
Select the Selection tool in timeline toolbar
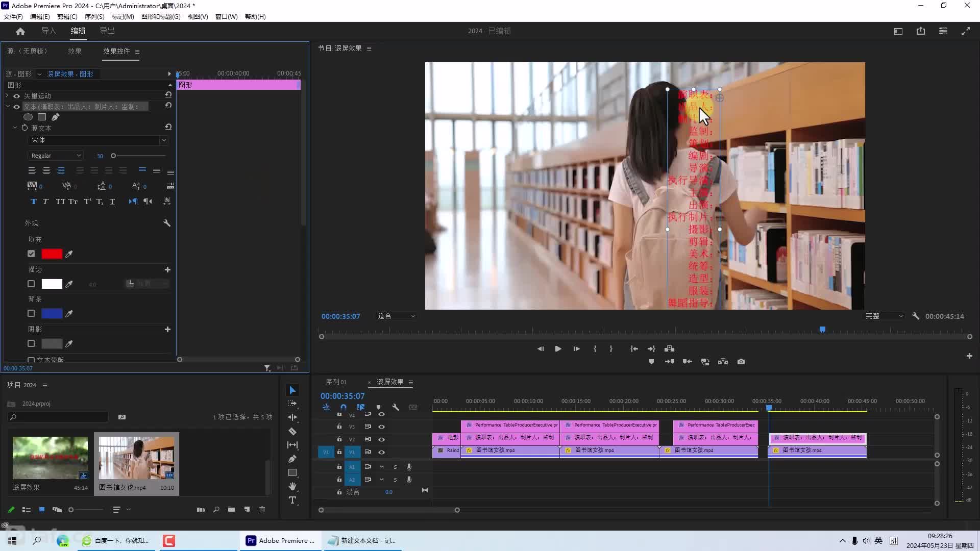coord(292,390)
